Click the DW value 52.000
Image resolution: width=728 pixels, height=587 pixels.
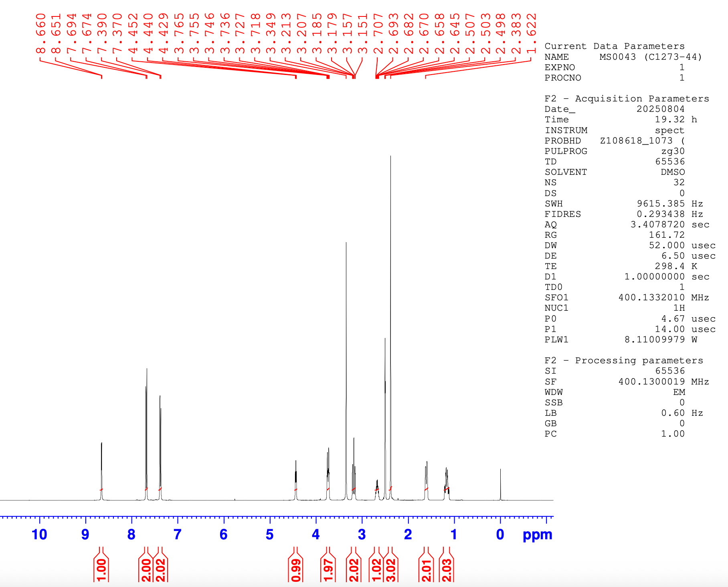point(667,245)
